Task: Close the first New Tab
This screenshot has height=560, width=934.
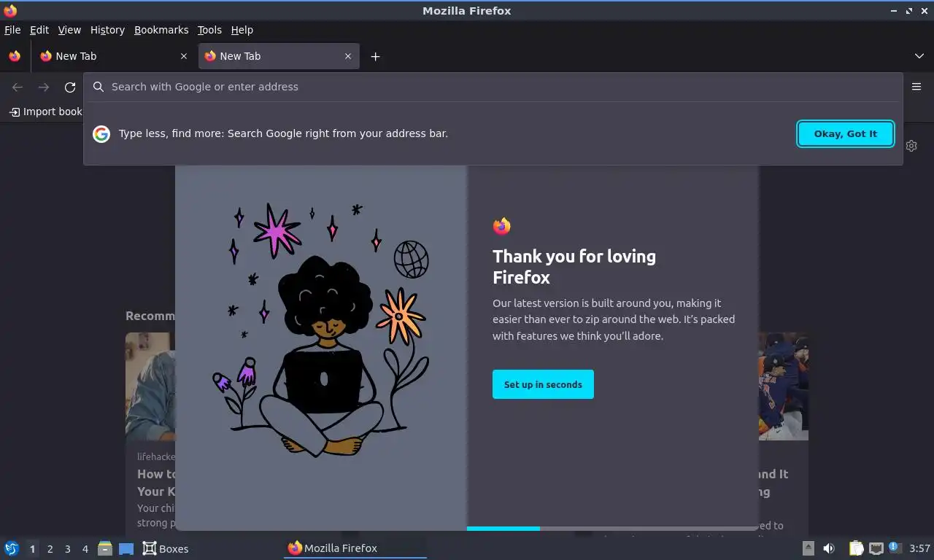Action: tap(184, 56)
